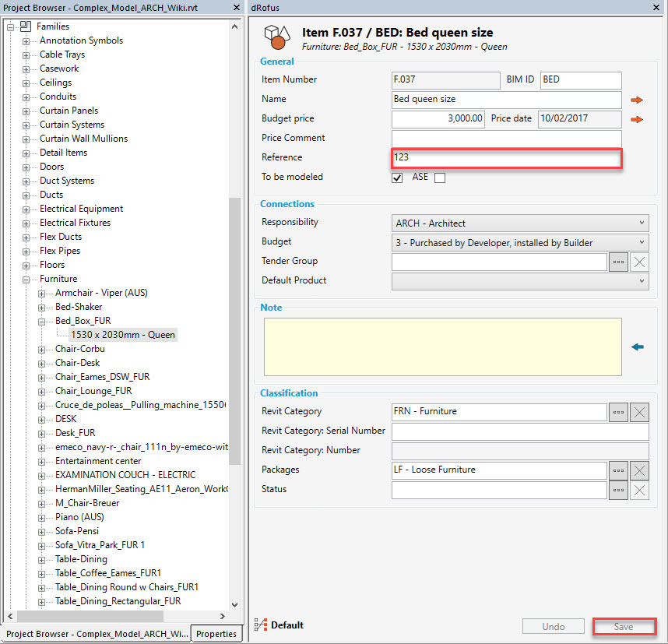Screen dimensions: 668x644
Task: Open the Responsibility dropdown
Action: pyautogui.click(x=520, y=223)
